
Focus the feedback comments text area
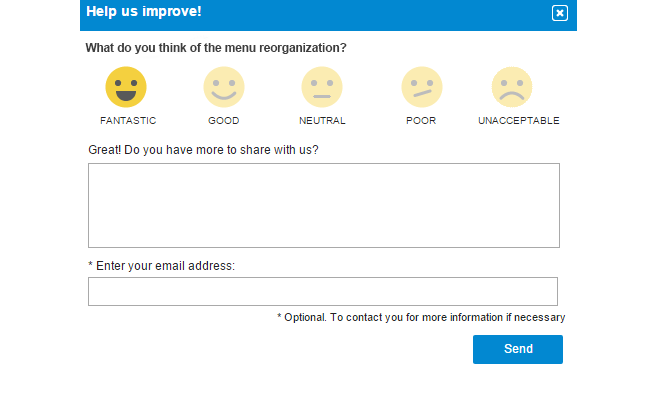323,205
